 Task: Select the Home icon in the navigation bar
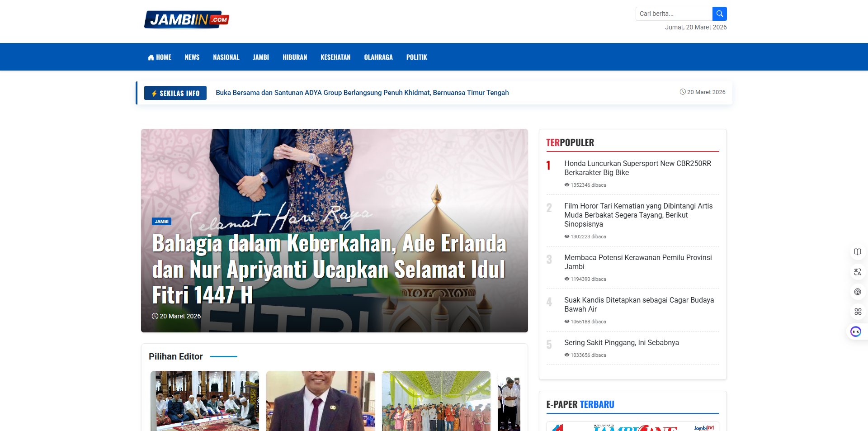(x=151, y=57)
